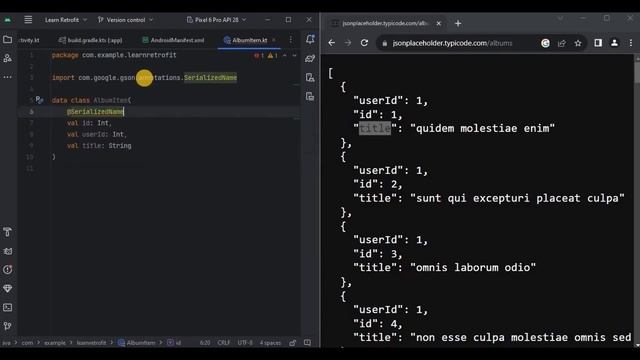Viewport: 640px width, 360px height.
Task: Click the @SerializedName annotation in code
Action: coord(95,111)
